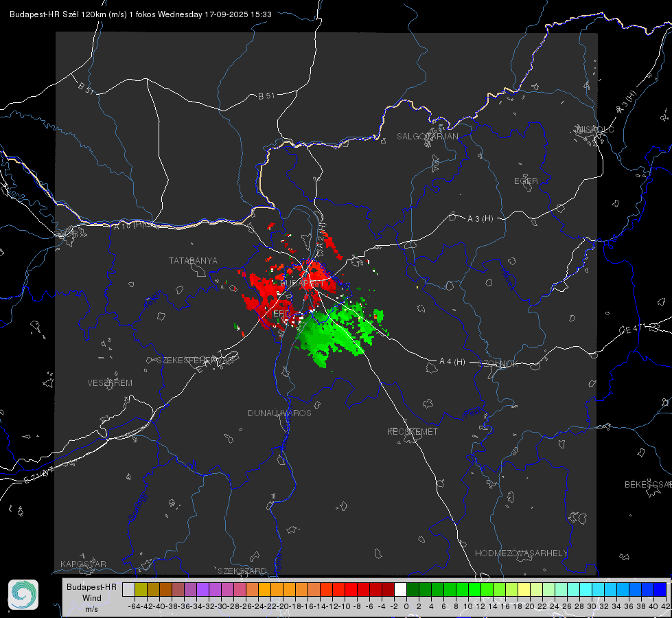Click the BUDAPEST city label
Image resolution: width=672 pixels, height=618 pixels.
point(302,284)
